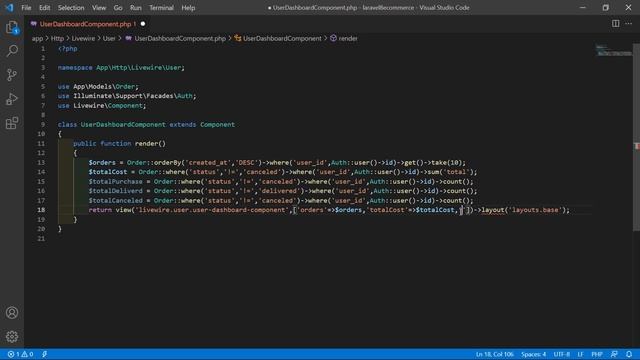Click the 'Livewire' breadcrumb segment
This screenshot has width=640, height=360.
click(x=83, y=38)
